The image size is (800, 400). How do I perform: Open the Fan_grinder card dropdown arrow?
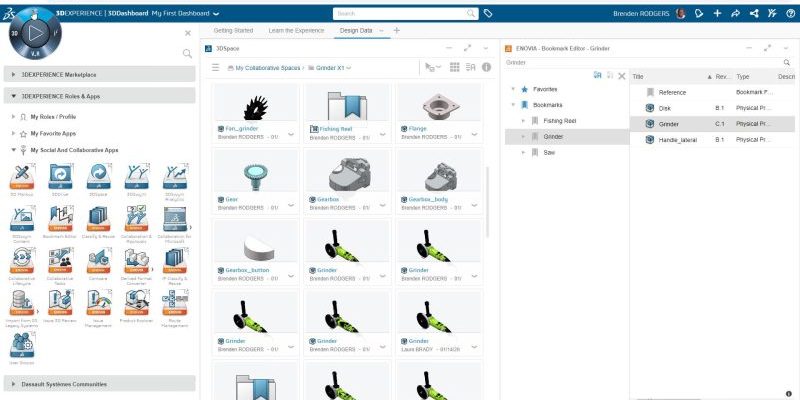click(x=291, y=134)
